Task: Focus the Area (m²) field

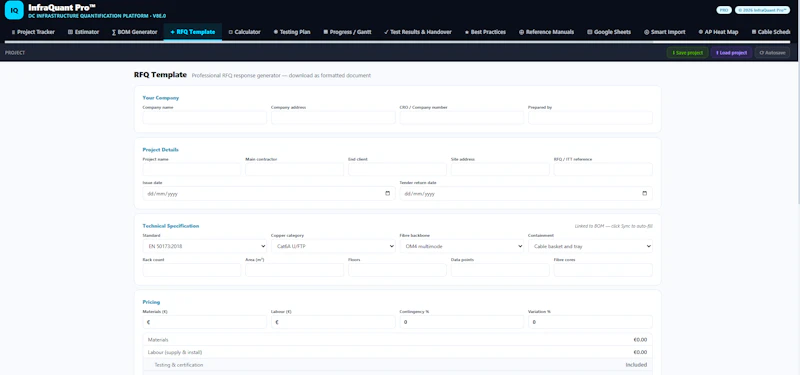Action: 294,270
